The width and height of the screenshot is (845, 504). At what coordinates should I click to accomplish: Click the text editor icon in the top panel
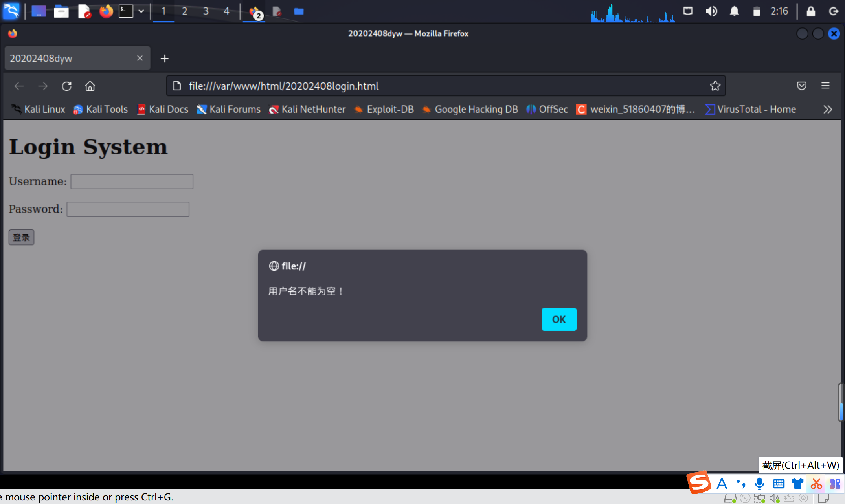84,11
